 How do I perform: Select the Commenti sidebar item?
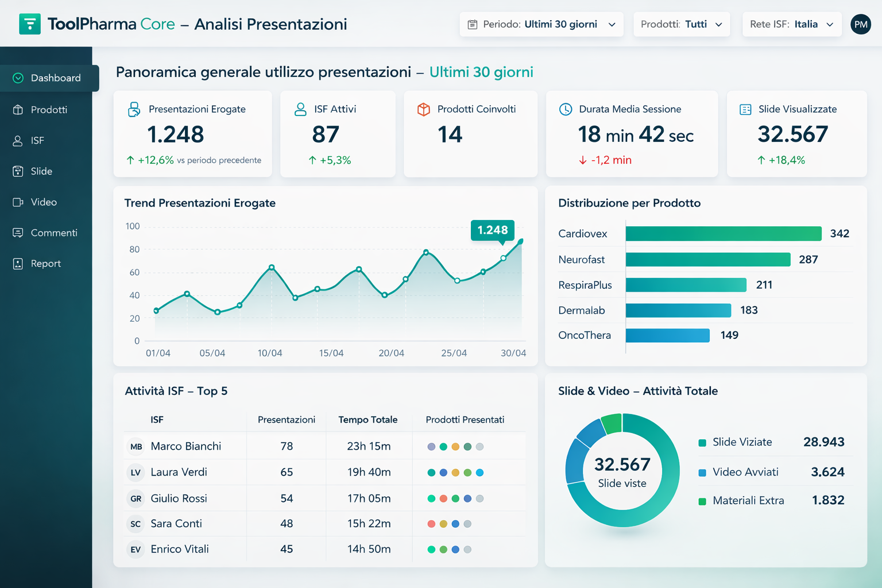click(53, 233)
